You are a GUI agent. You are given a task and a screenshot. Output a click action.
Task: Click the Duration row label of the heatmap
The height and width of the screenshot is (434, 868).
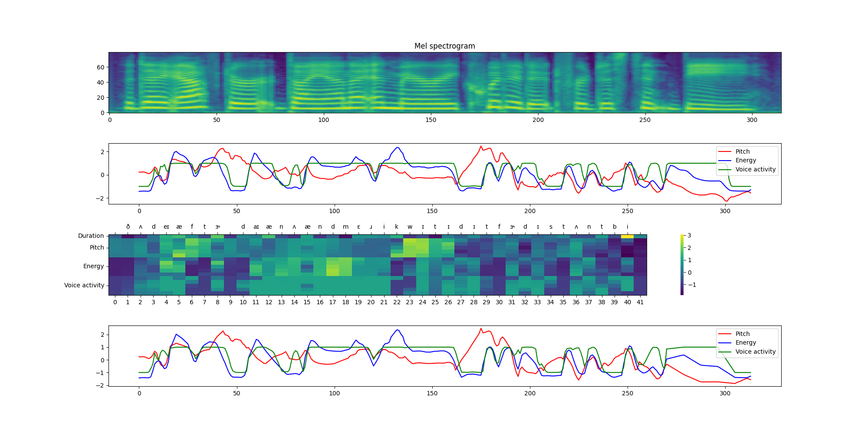(91, 236)
